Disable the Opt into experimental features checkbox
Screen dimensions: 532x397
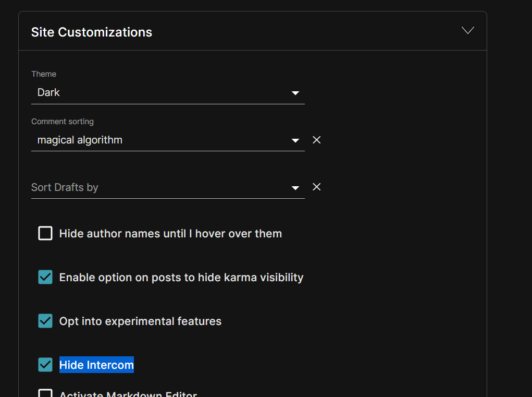click(x=45, y=321)
